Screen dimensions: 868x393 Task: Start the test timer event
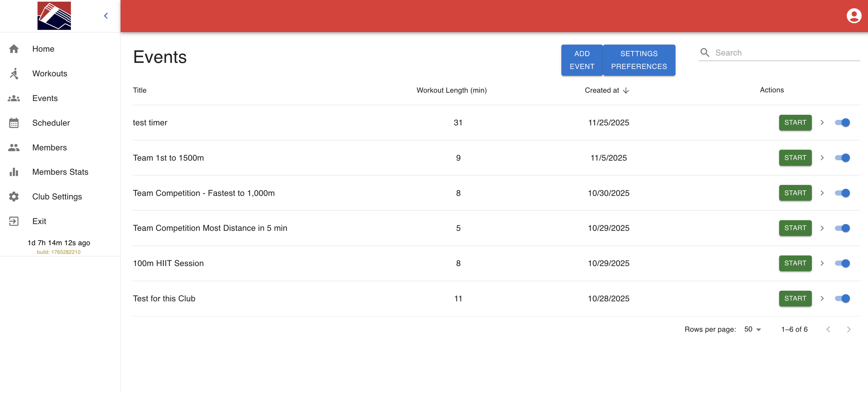(x=795, y=123)
